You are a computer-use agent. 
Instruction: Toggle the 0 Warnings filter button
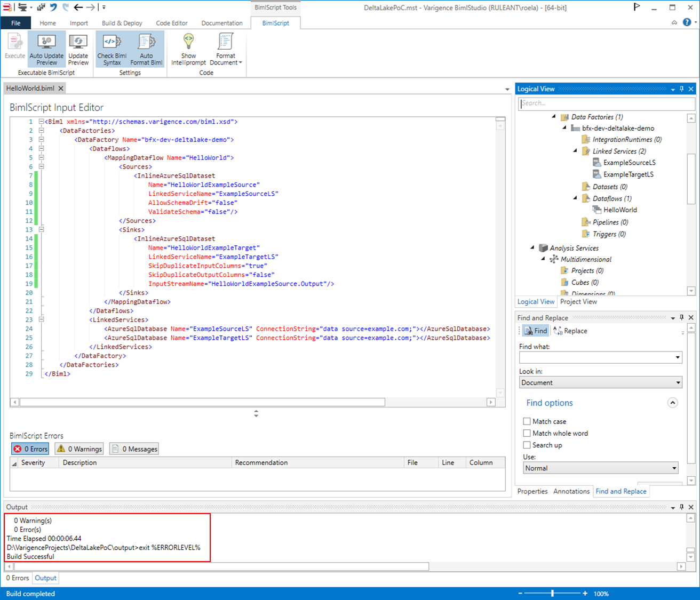pos(79,449)
